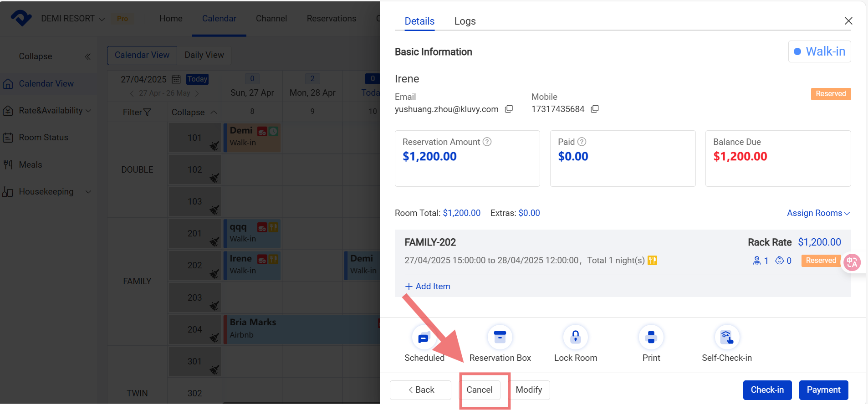Click the Print icon

pyautogui.click(x=651, y=338)
